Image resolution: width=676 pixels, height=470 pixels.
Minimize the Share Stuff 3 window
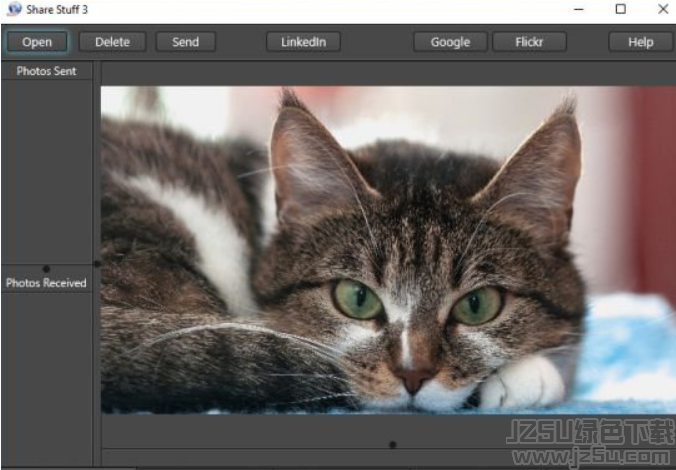(x=579, y=9)
